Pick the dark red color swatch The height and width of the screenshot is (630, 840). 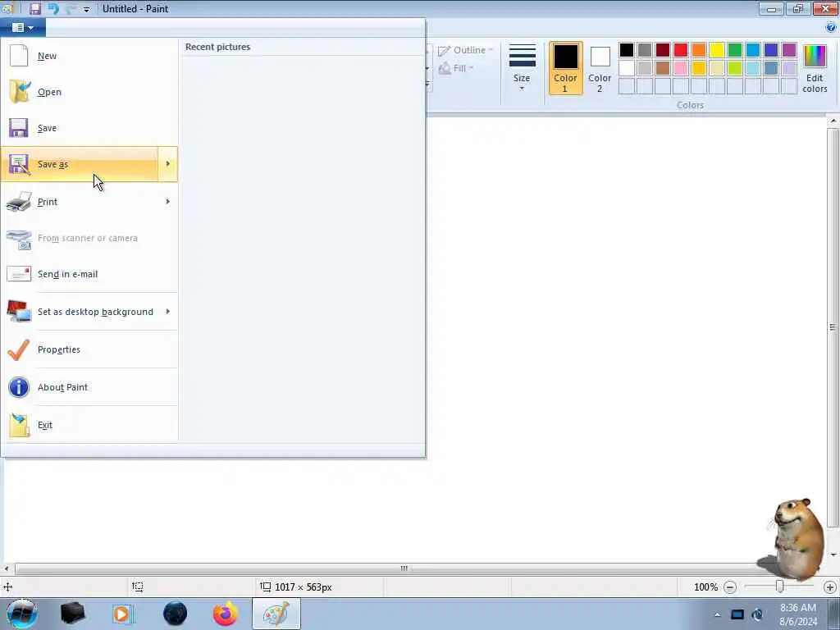[x=663, y=50]
